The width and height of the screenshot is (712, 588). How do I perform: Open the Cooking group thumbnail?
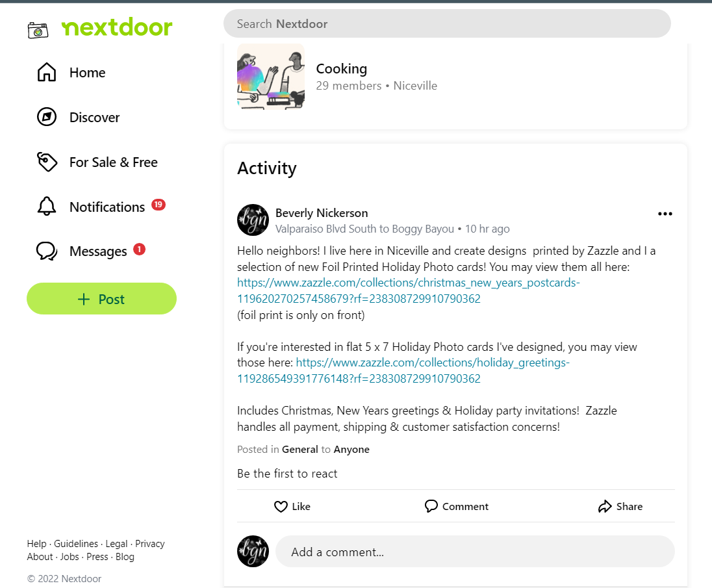(271, 76)
